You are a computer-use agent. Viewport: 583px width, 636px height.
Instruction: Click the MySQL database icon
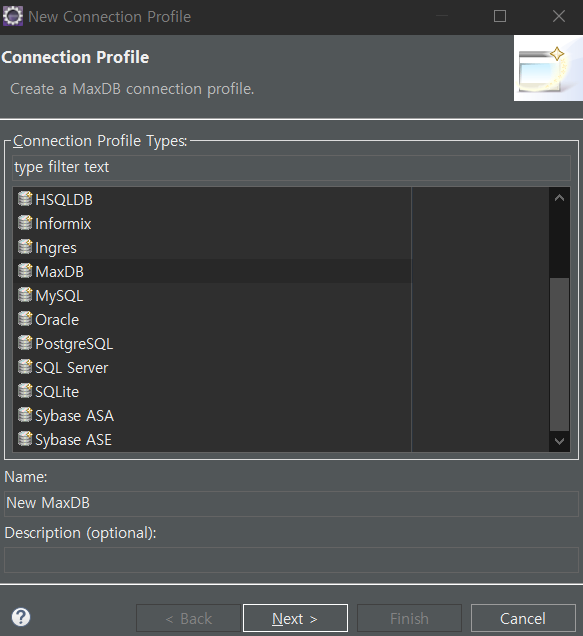coord(25,295)
